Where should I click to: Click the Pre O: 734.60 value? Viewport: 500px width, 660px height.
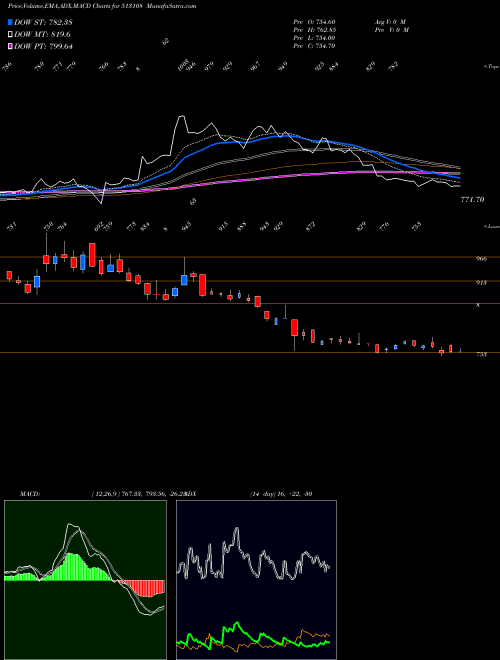point(314,22)
